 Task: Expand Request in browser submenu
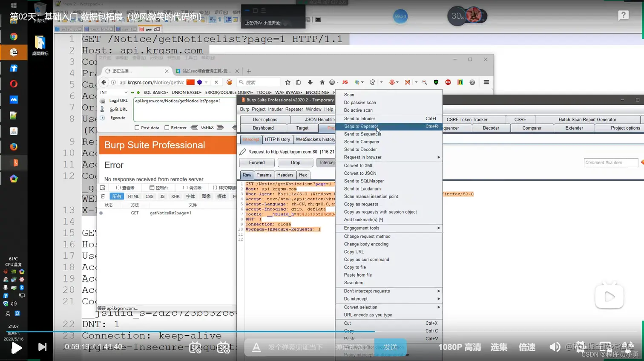[x=389, y=157]
